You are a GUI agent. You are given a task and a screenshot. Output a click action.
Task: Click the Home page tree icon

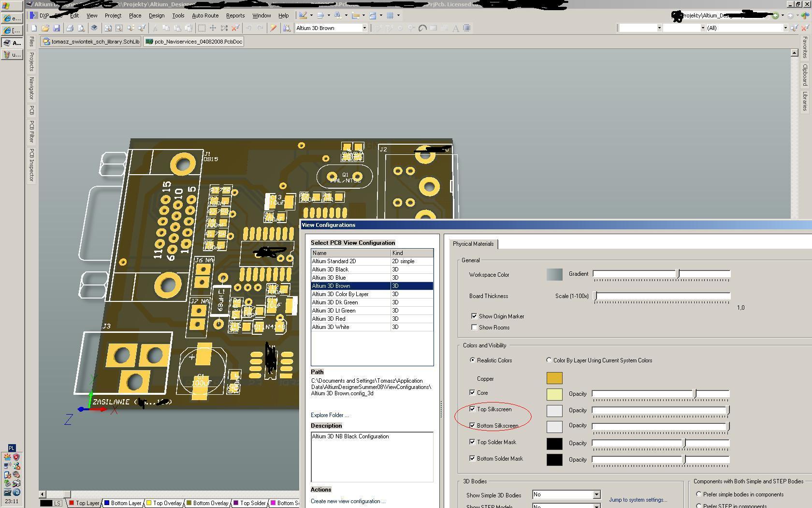point(805,15)
